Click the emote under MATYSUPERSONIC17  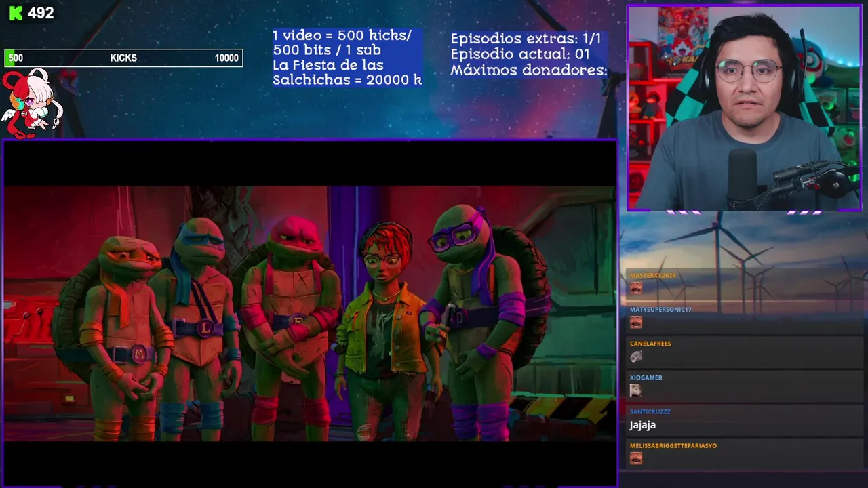[x=635, y=322]
